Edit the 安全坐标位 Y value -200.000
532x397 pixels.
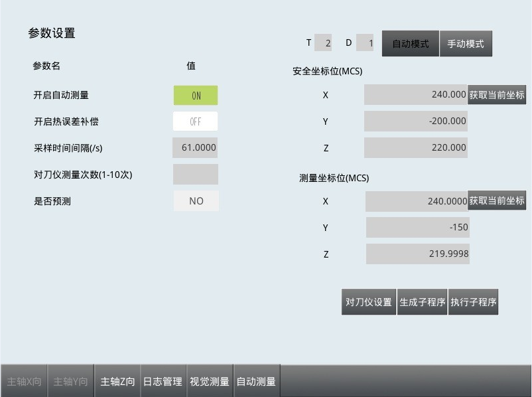point(416,121)
